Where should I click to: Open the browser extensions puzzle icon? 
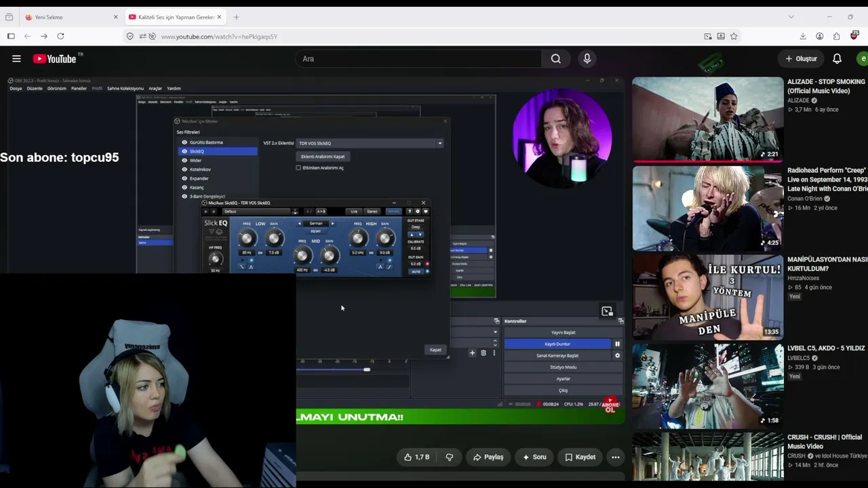coord(836,37)
